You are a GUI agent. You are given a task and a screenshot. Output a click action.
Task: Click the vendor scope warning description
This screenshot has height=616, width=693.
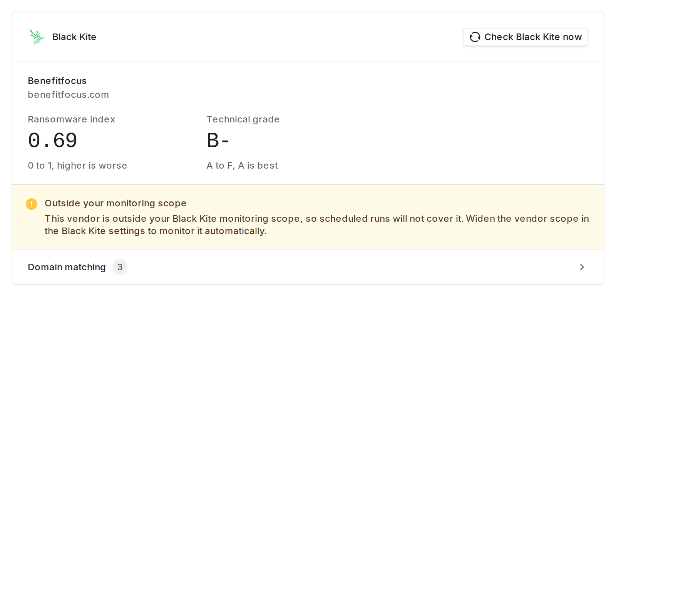pyautogui.click(x=317, y=225)
